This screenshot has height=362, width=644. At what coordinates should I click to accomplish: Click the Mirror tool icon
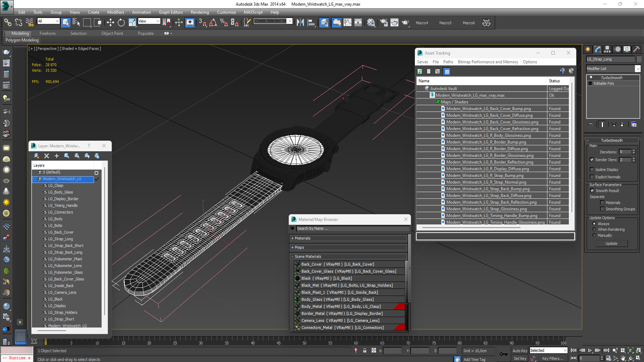[x=300, y=22]
